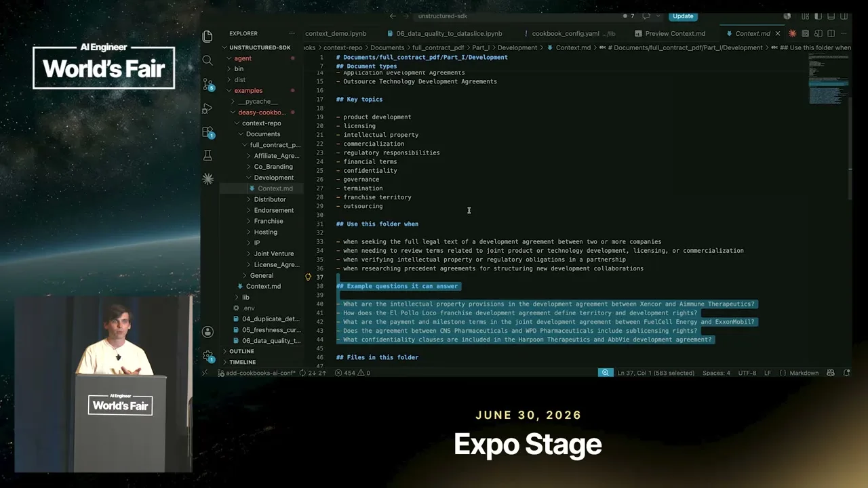This screenshot has height=488, width=868.
Task: Click the go back arrow in title bar
Action: (x=393, y=16)
